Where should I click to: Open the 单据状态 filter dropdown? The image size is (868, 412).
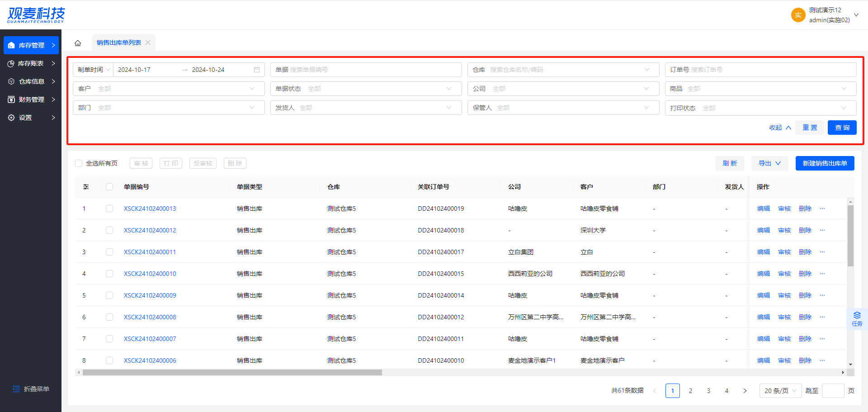(366, 89)
